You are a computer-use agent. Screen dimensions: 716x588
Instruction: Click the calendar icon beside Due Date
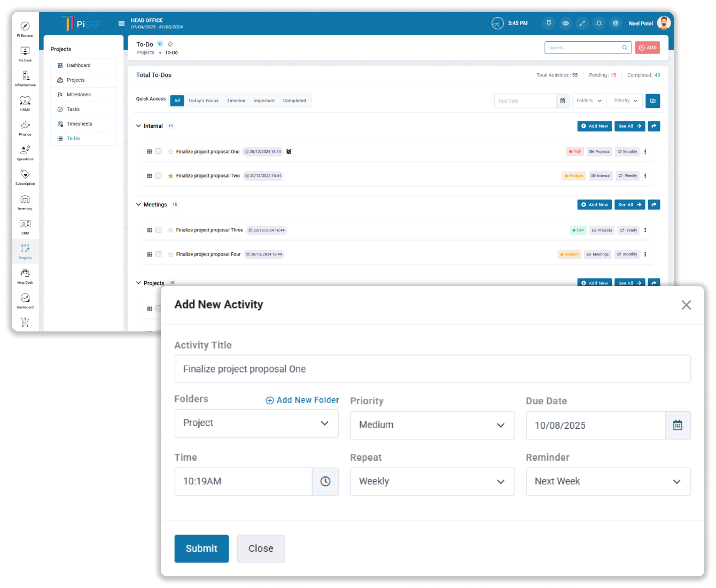coord(678,425)
